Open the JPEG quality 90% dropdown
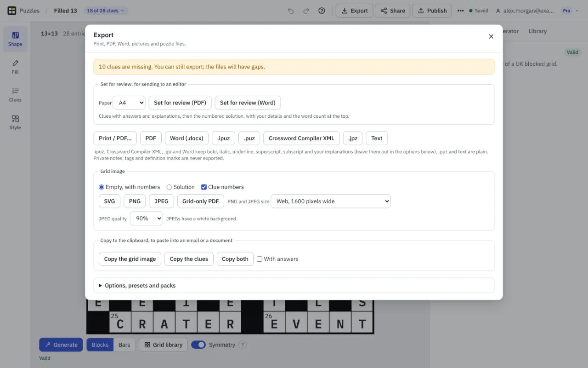The height and width of the screenshot is (368, 588). pyautogui.click(x=147, y=218)
